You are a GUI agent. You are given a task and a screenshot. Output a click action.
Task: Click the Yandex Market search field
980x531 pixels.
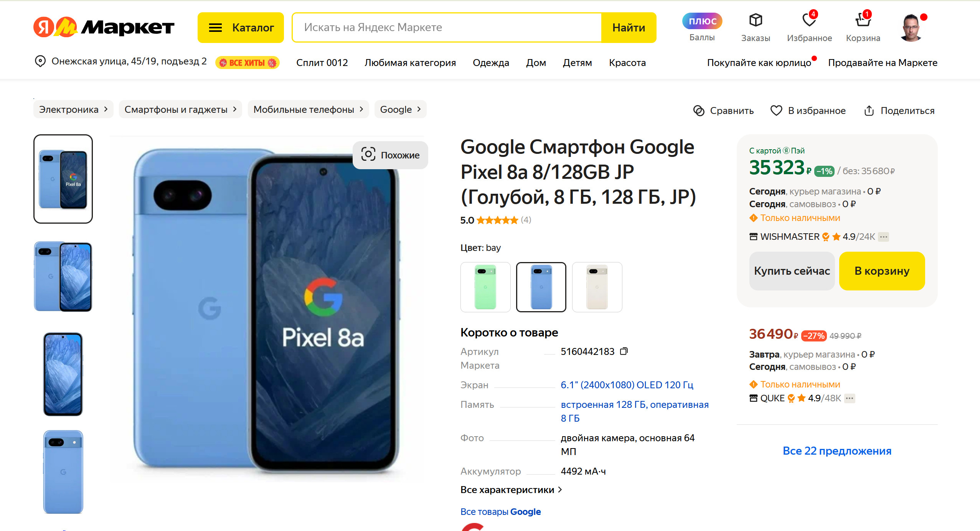pos(446,28)
